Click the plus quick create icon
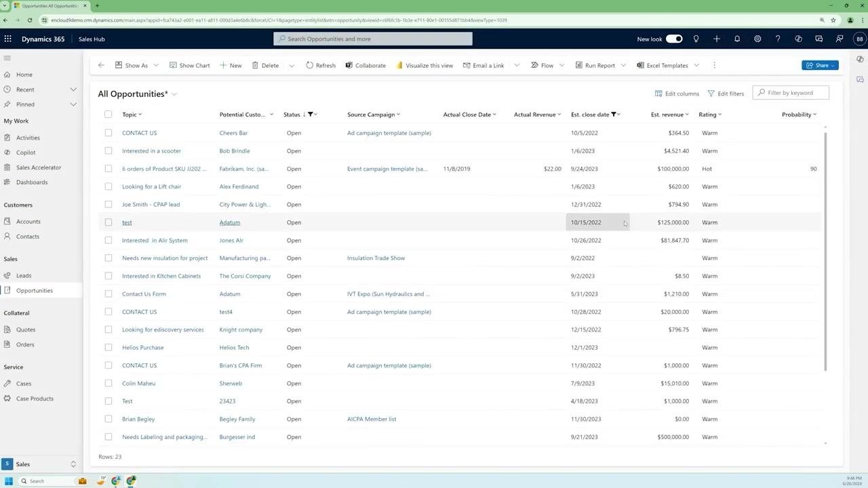The image size is (868, 488). click(716, 39)
